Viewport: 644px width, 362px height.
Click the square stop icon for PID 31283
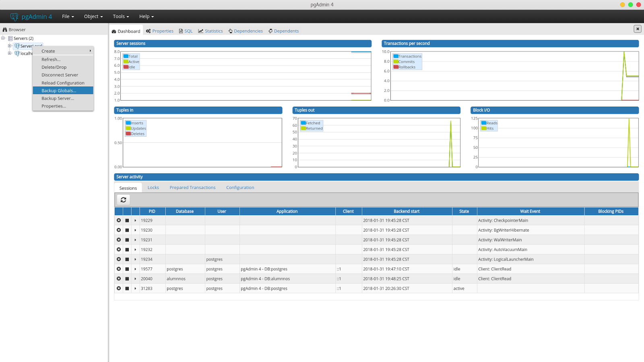tap(127, 288)
